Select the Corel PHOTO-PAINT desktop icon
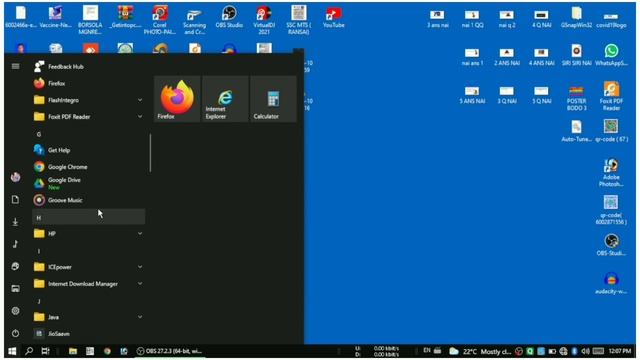Viewport: 640px width, 360px height. click(160, 20)
